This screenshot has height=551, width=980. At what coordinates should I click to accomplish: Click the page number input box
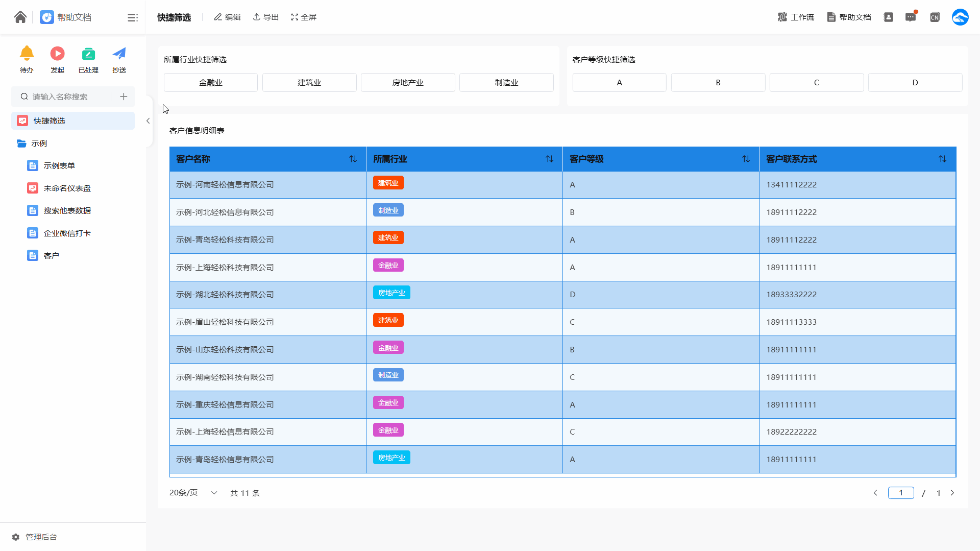coord(901,493)
